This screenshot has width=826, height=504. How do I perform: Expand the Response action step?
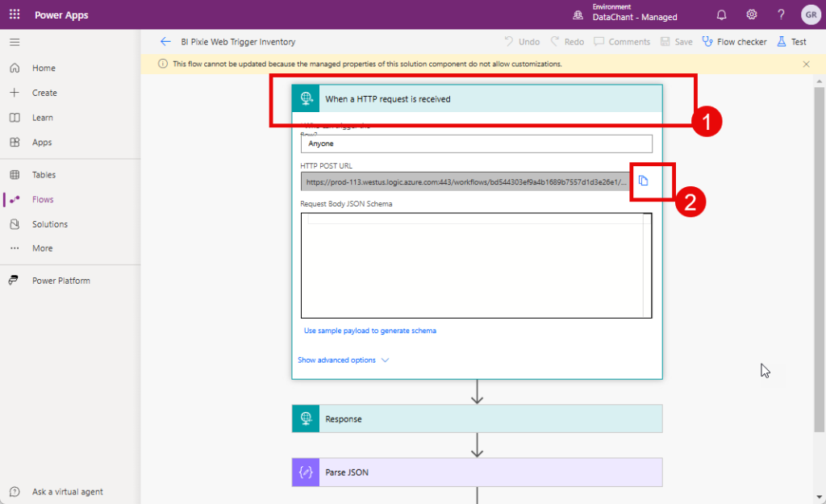coord(477,419)
